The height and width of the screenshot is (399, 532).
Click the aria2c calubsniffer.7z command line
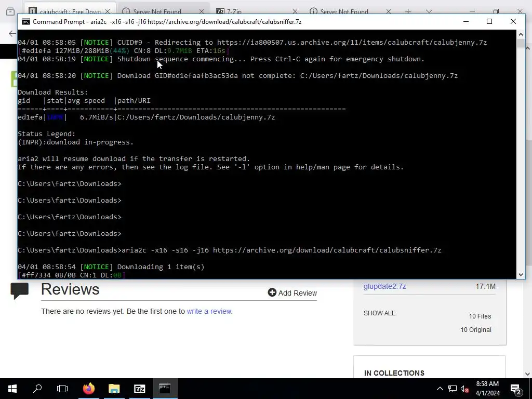tap(229, 250)
